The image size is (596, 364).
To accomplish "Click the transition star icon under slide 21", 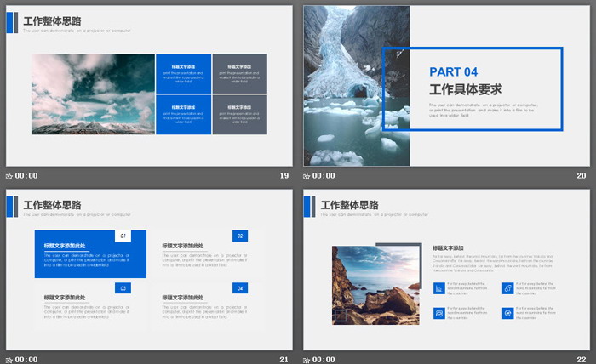I will [x=9, y=360].
